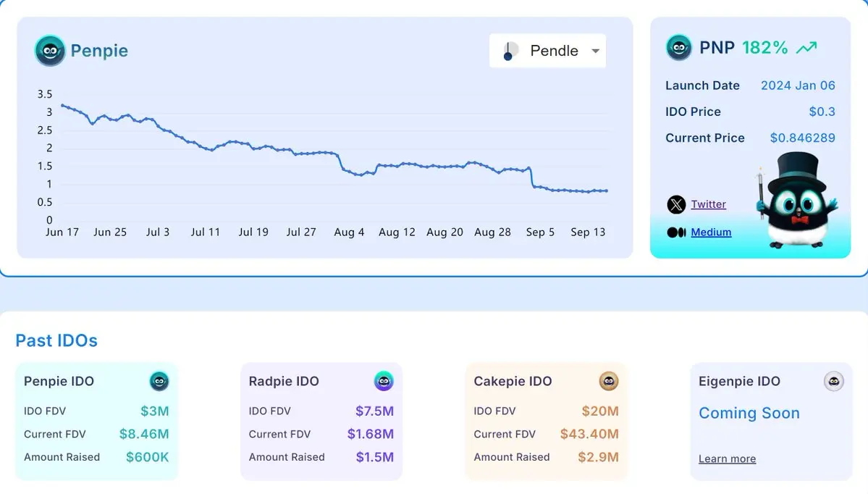The image size is (868, 494).
Task: Click the Radpie IDO card icon
Action: (384, 382)
